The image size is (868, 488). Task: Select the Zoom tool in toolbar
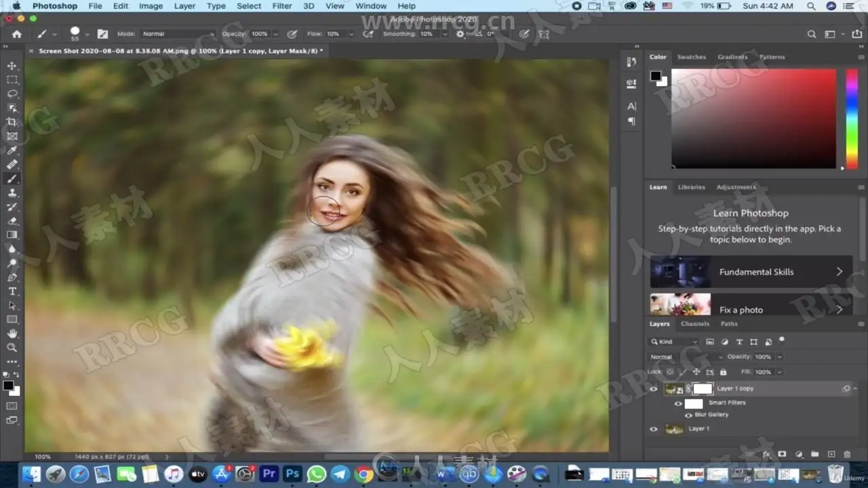(x=12, y=348)
